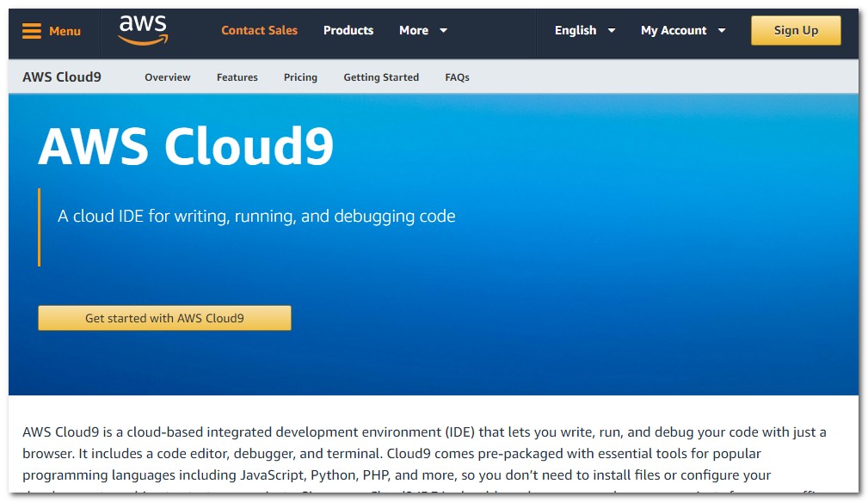The image size is (868, 502).
Task: Click the AWS logo
Action: pos(143,30)
